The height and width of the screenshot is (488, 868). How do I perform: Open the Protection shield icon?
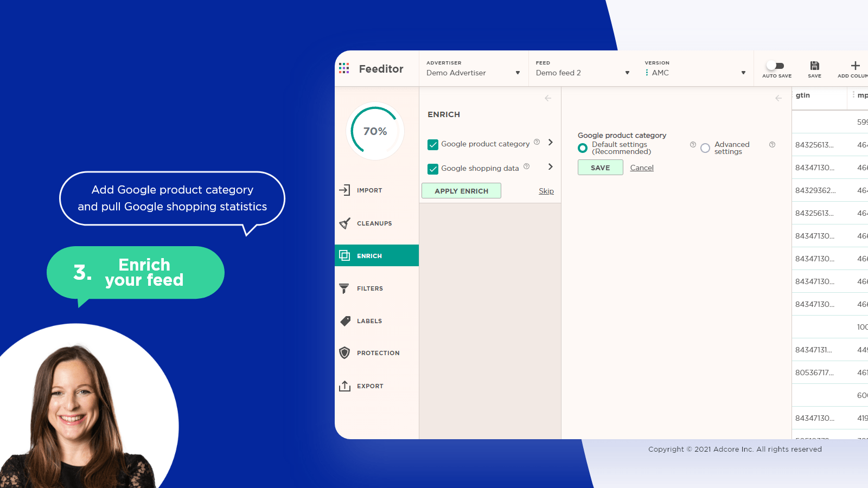click(x=344, y=353)
